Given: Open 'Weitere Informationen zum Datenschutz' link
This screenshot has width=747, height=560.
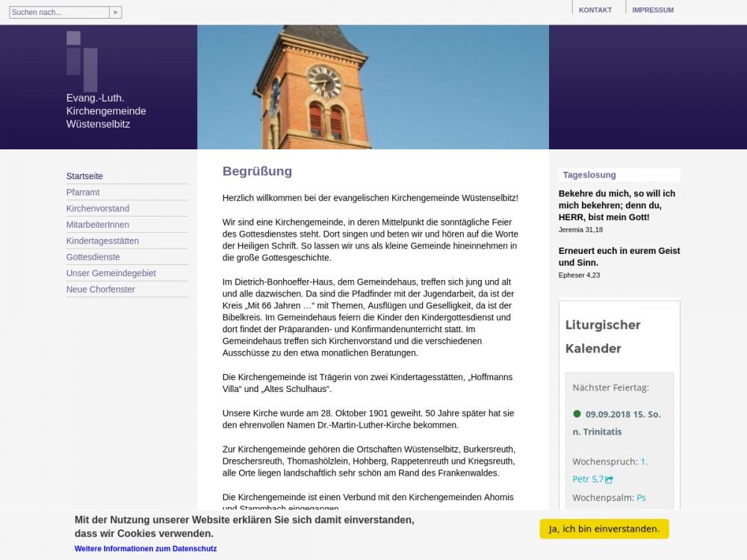Looking at the screenshot, I should [x=146, y=549].
